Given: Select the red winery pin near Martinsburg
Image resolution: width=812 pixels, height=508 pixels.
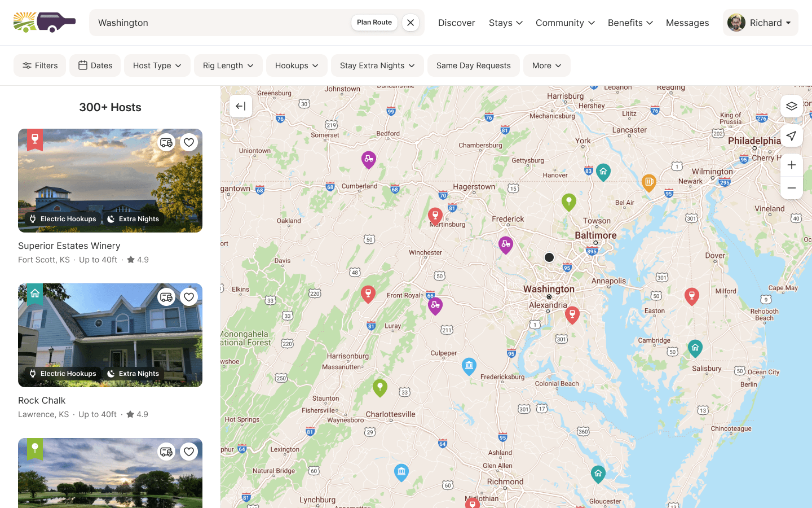Looking at the screenshot, I should pos(435,215).
